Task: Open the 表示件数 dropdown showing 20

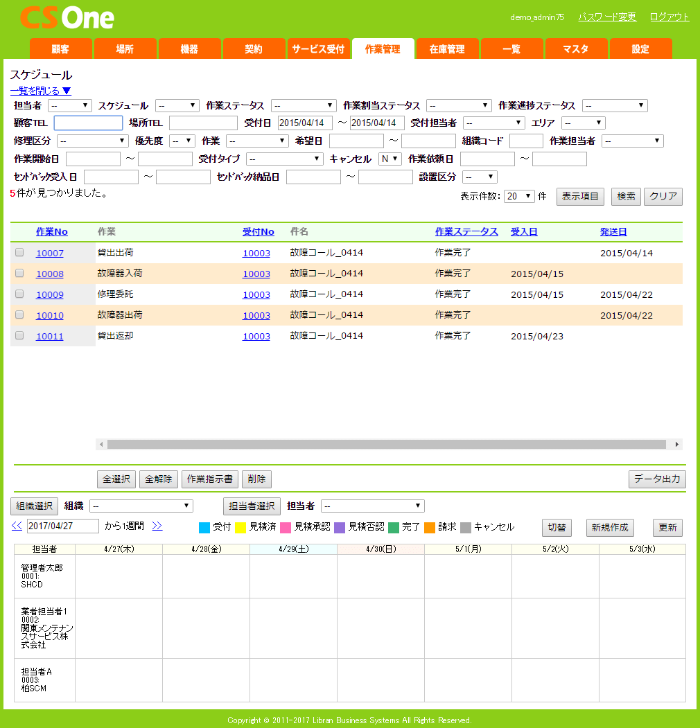Action: [518, 196]
